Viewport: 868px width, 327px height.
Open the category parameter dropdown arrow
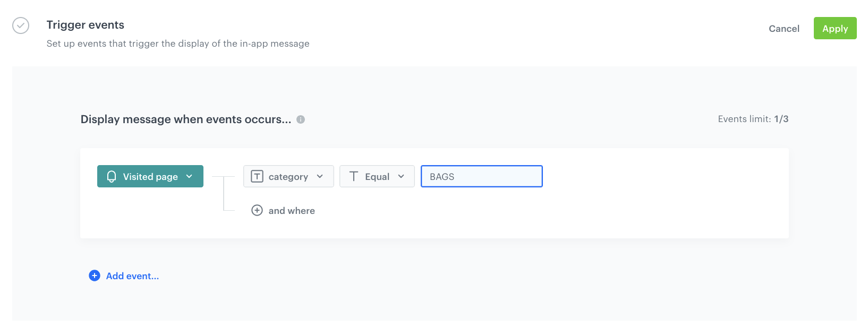pos(320,177)
